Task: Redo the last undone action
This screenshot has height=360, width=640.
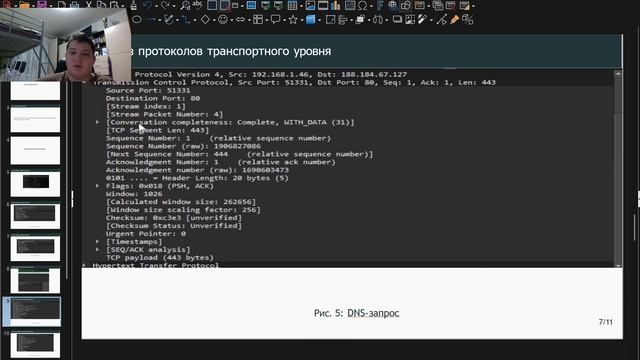Action: (165, 5)
